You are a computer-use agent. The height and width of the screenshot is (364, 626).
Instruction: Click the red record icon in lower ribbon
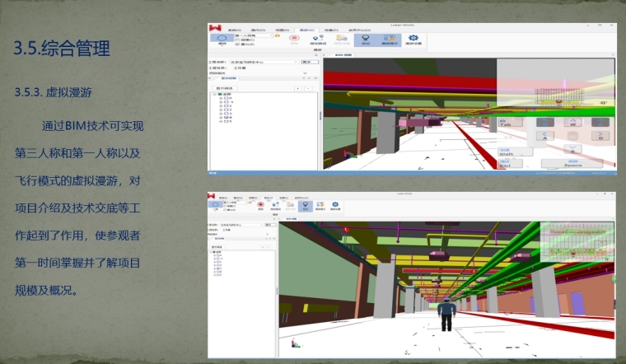260,206
